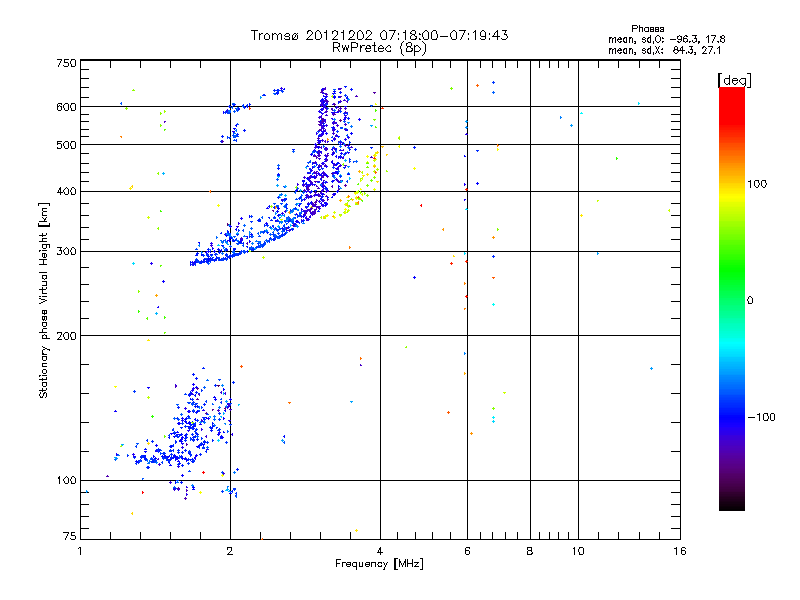Click the colorbar tick label '-100'
This screenshot has height=600, width=800.
pyautogui.click(x=761, y=417)
